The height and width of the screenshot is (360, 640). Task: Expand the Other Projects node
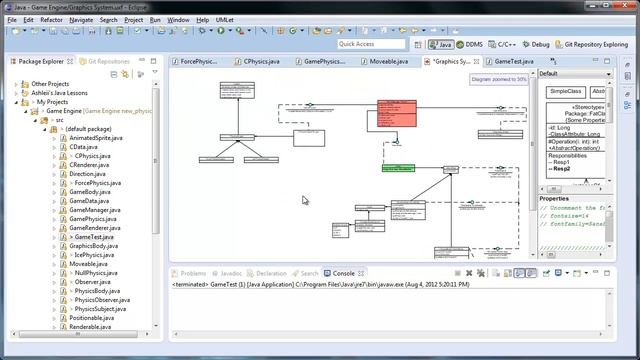[x=16, y=84]
